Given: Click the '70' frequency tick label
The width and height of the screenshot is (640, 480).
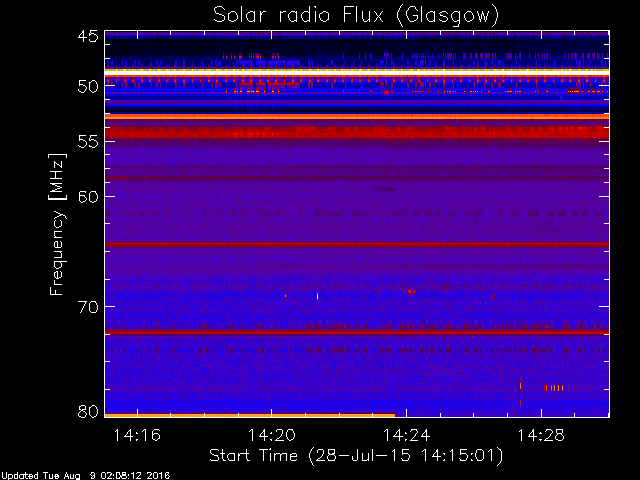Looking at the screenshot, I should (x=88, y=307).
